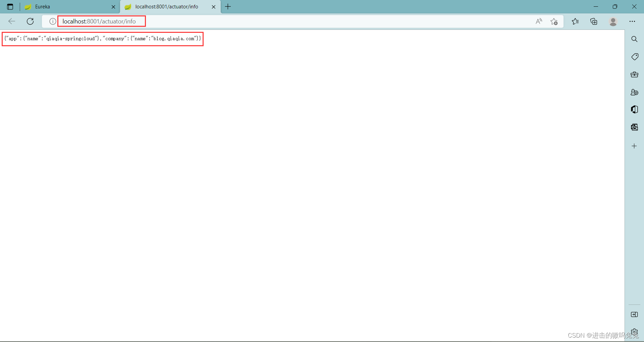644x342 pixels.
Task: Open the tab actions menu icon
Action: (10, 7)
